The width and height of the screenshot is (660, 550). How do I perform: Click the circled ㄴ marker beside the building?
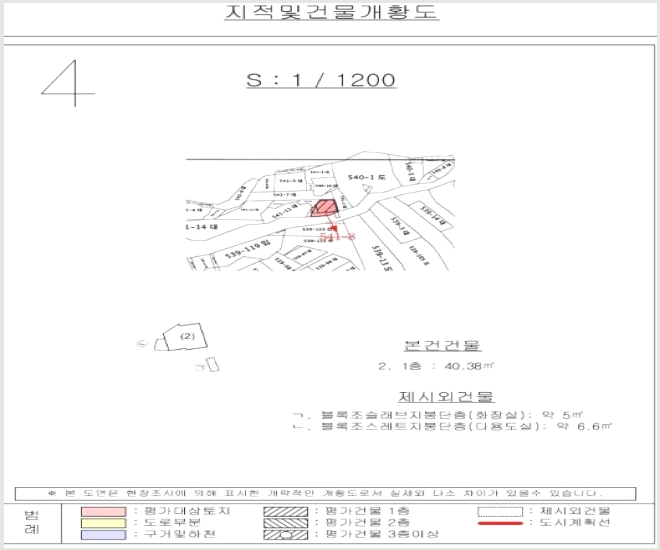pos(143,344)
